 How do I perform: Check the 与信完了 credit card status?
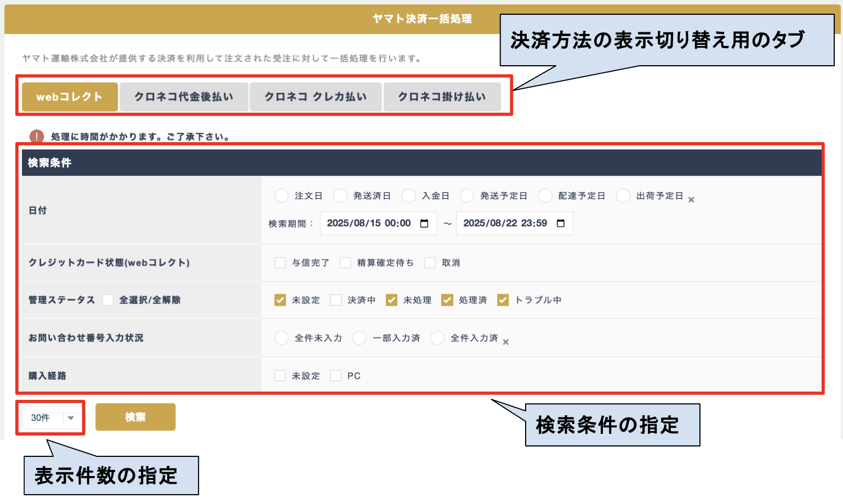280,263
